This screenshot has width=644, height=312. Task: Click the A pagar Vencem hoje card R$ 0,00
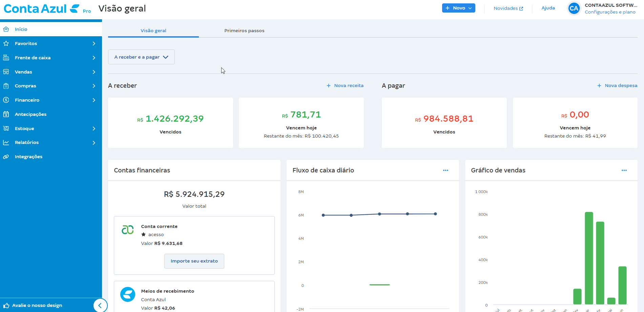click(575, 123)
